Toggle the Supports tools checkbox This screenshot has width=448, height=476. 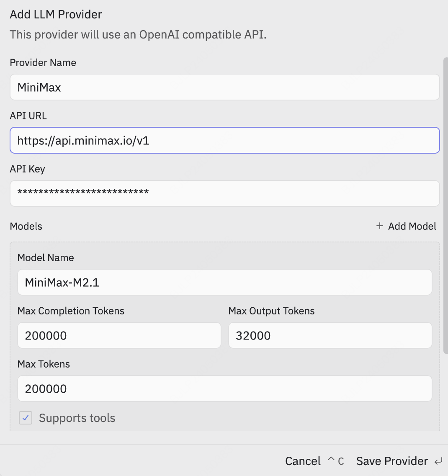(26, 417)
